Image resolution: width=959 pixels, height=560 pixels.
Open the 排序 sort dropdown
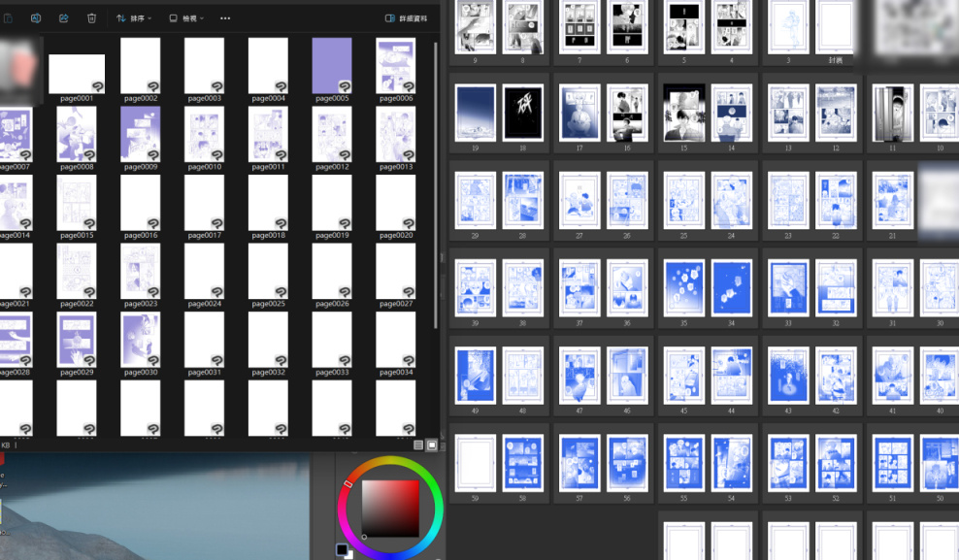coord(134,18)
